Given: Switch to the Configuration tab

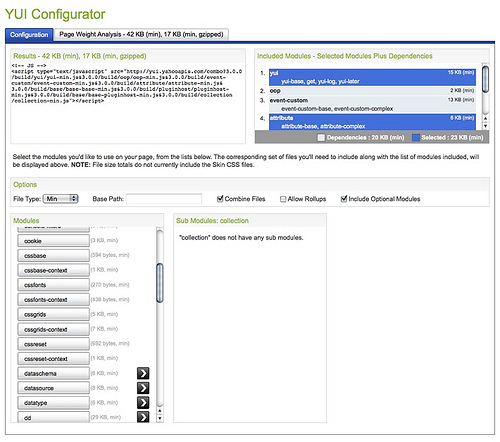Looking at the screenshot, I should point(29,35).
